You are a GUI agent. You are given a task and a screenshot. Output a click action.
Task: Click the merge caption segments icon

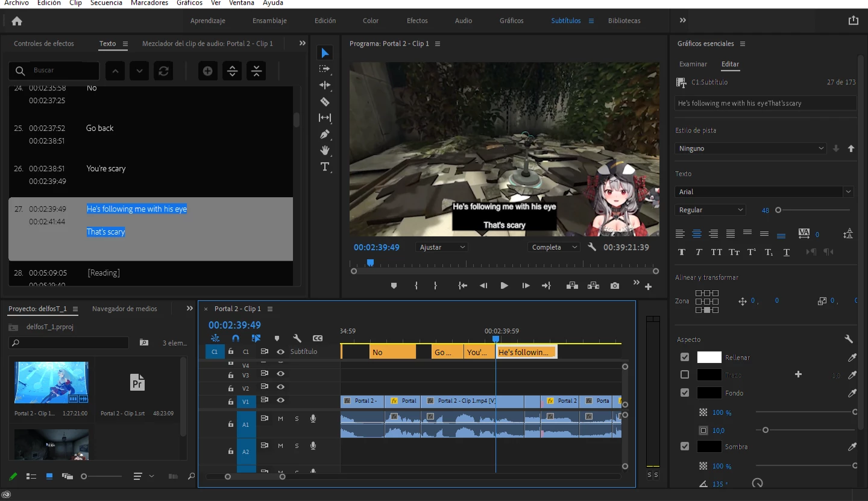pyautogui.click(x=256, y=71)
